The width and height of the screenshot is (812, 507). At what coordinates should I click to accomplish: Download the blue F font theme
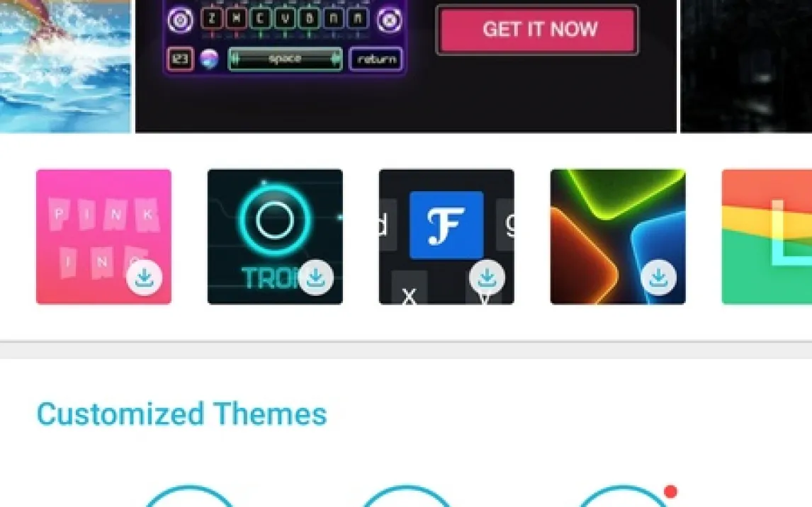tap(487, 278)
